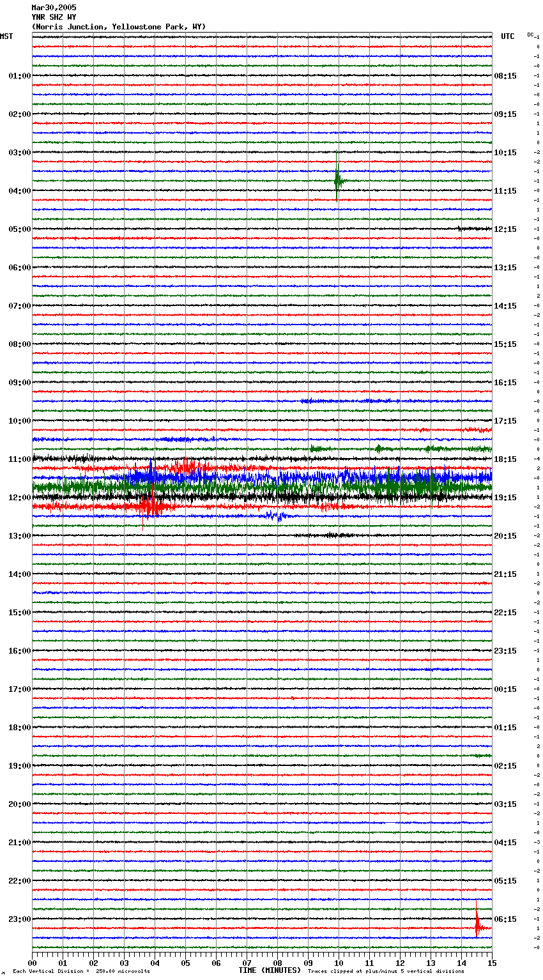Select the 11:00 MST time label
Screen dimensions: 543x980
(x=20, y=459)
